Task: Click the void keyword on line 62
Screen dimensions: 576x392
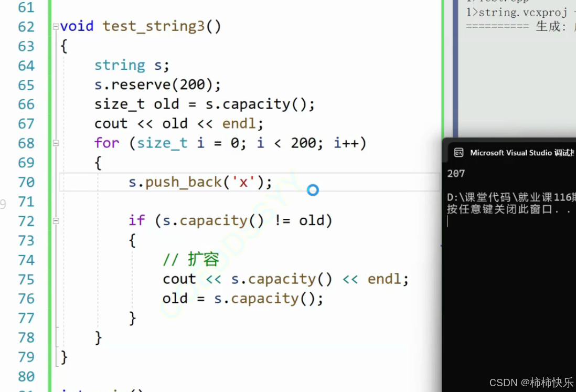Action: tap(77, 26)
